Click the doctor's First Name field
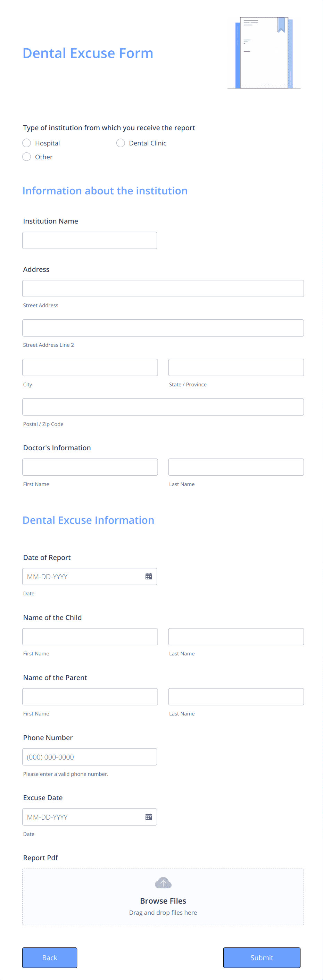The height and width of the screenshot is (980, 323). coord(90,467)
